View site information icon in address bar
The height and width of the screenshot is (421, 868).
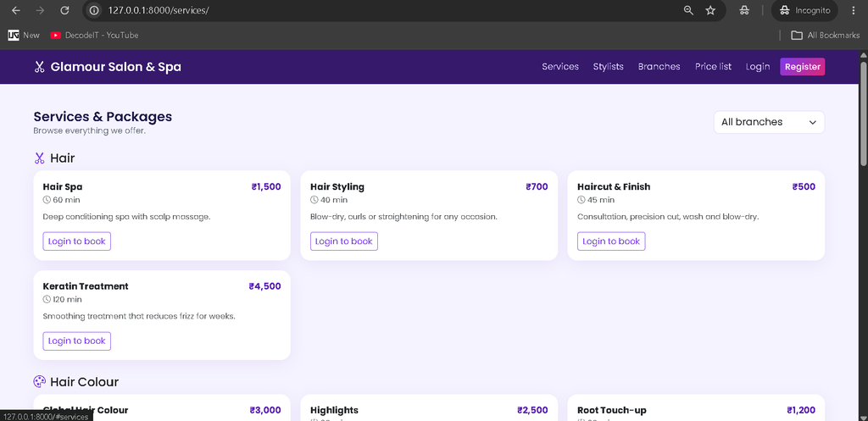94,10
